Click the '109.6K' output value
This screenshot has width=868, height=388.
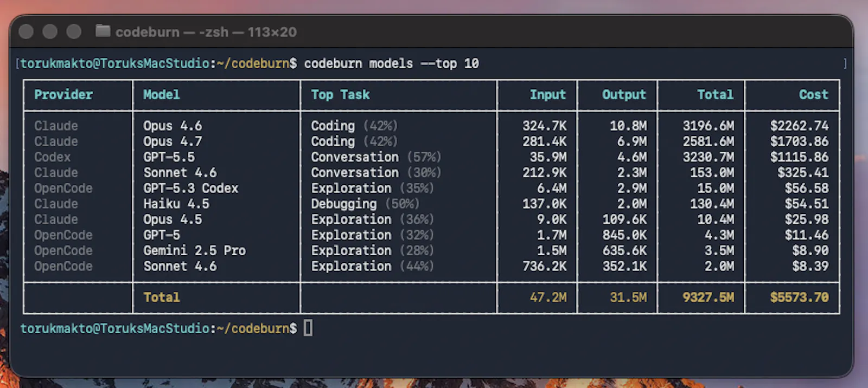tap(624, 219)
